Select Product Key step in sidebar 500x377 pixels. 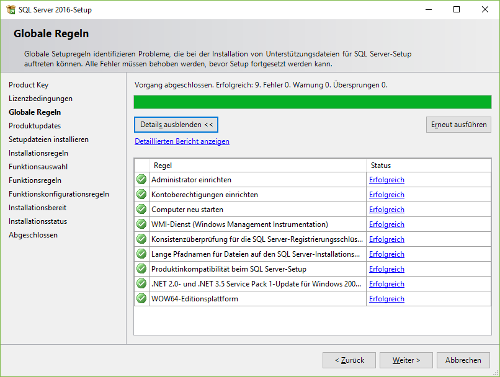pyautogui.click(x=28, y=85)
